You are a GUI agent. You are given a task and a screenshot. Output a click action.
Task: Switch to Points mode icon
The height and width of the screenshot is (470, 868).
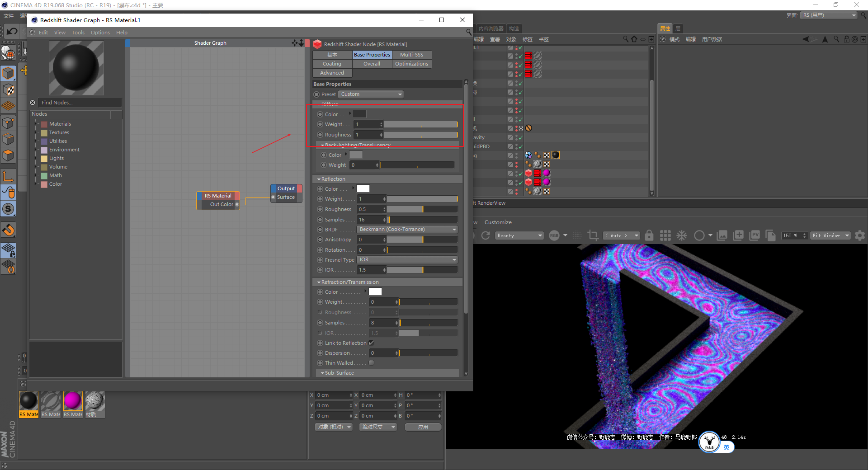pos(8,123)
